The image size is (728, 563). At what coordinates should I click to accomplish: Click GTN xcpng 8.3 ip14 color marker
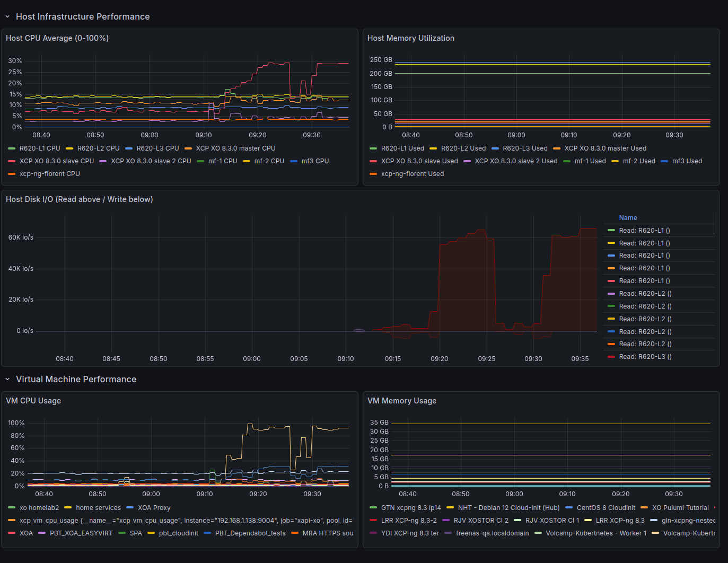373,508
